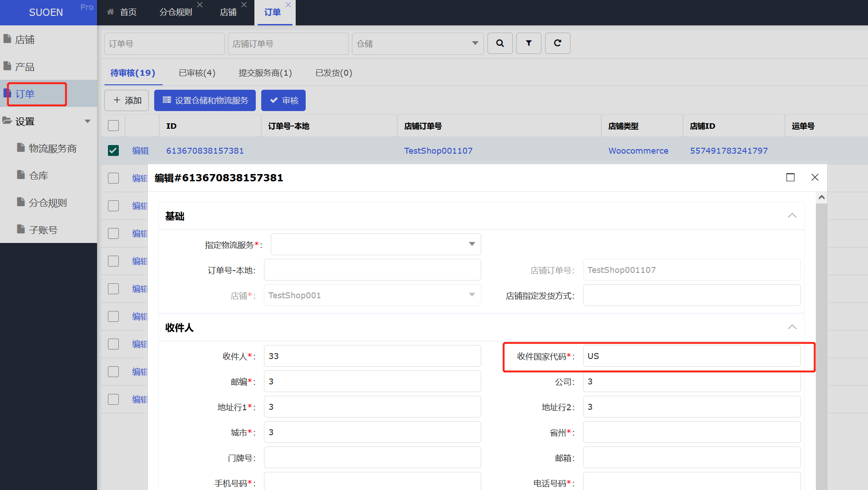Click the TestShop001107 shop order link
868x490 pixels.
(438, 150)
